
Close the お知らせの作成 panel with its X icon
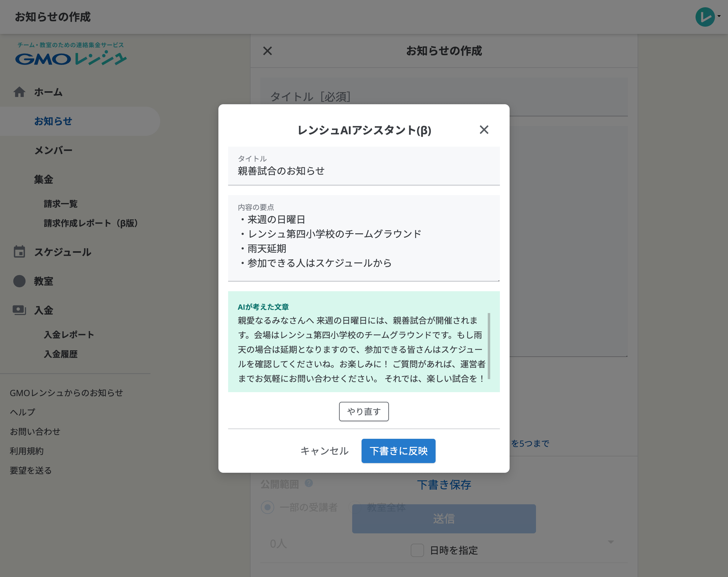pyautogui.click(x=267, y=51)
